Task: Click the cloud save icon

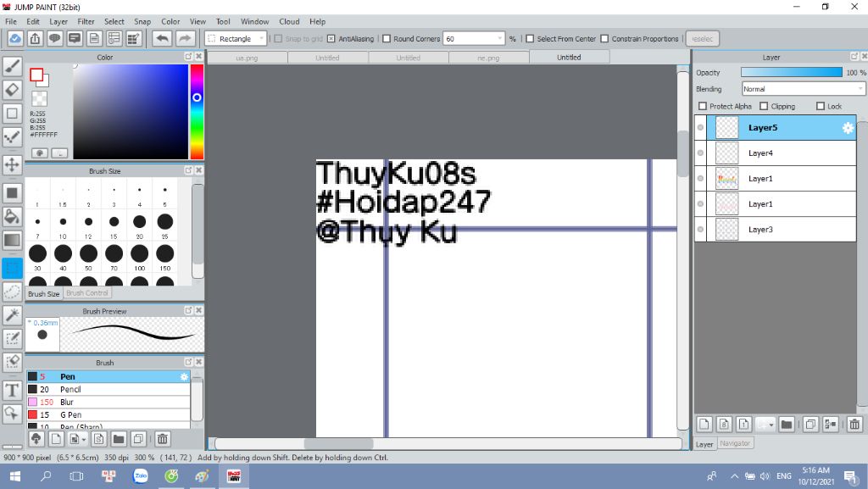Action: tap(15, 39)
